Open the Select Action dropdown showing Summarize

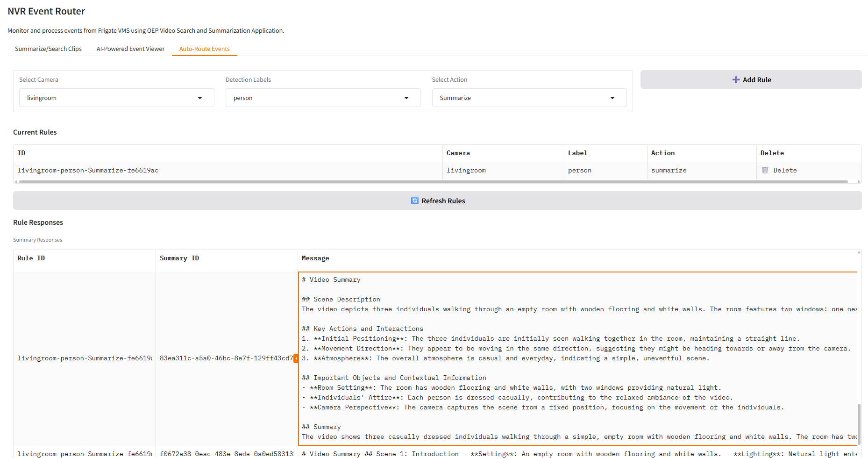(529, 98)
